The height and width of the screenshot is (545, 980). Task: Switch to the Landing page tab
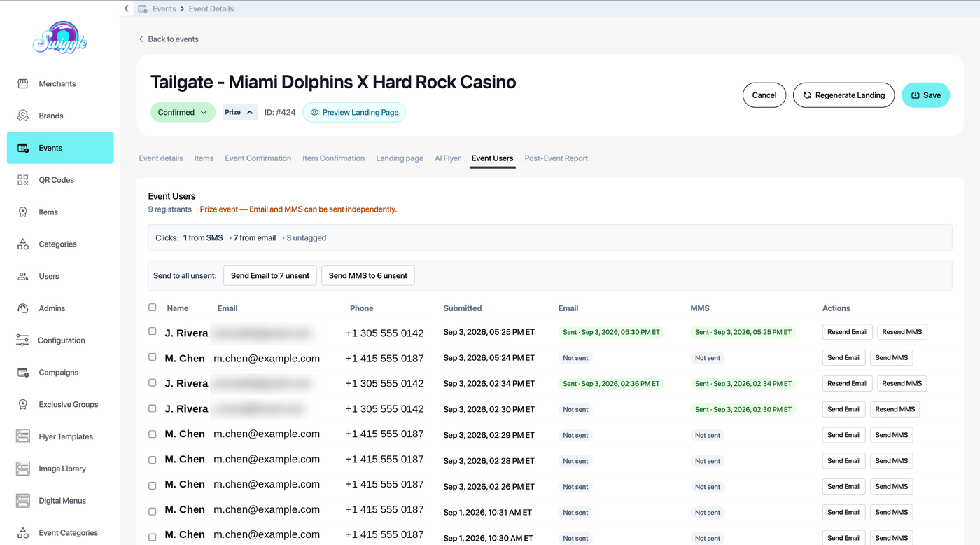pos(400,158)
